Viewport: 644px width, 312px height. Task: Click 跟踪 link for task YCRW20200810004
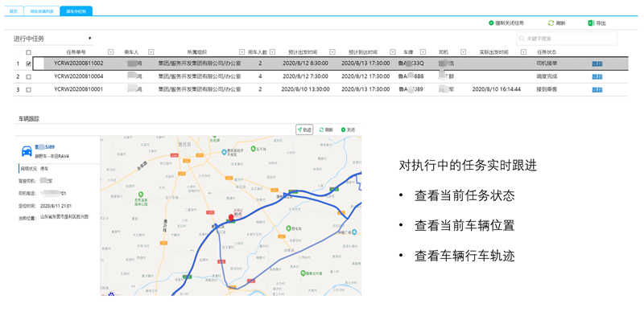[x=597, y=76]
